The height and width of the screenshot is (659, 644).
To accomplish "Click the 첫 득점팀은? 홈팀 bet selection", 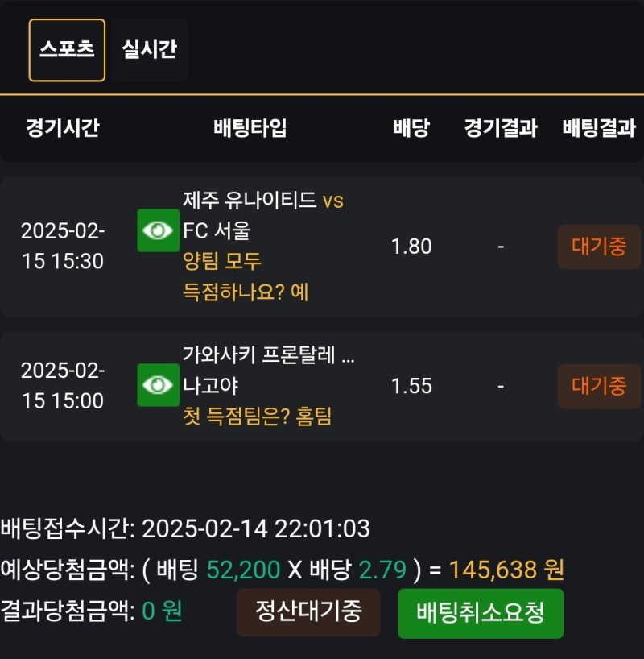I will (x=257, y=417).
